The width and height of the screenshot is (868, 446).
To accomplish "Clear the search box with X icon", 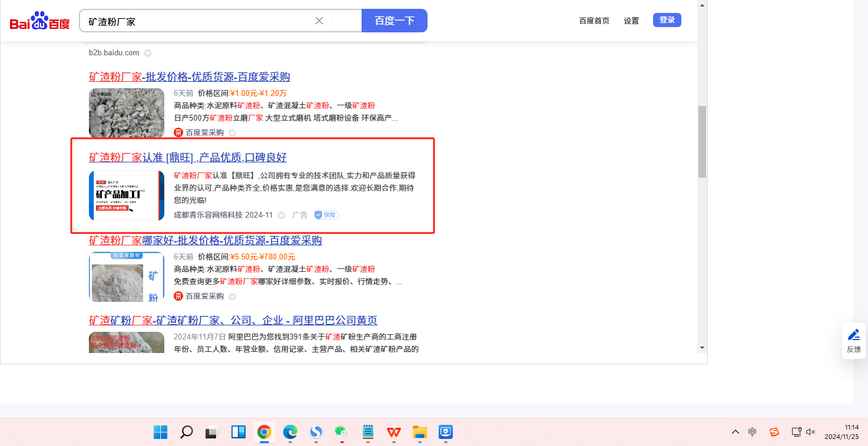I will (x=319, y=21).
